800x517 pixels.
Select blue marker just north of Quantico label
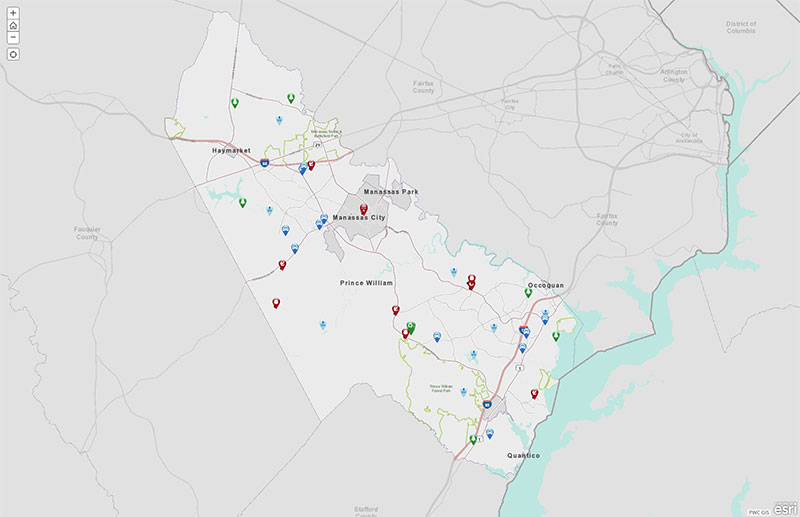[490, 434]
